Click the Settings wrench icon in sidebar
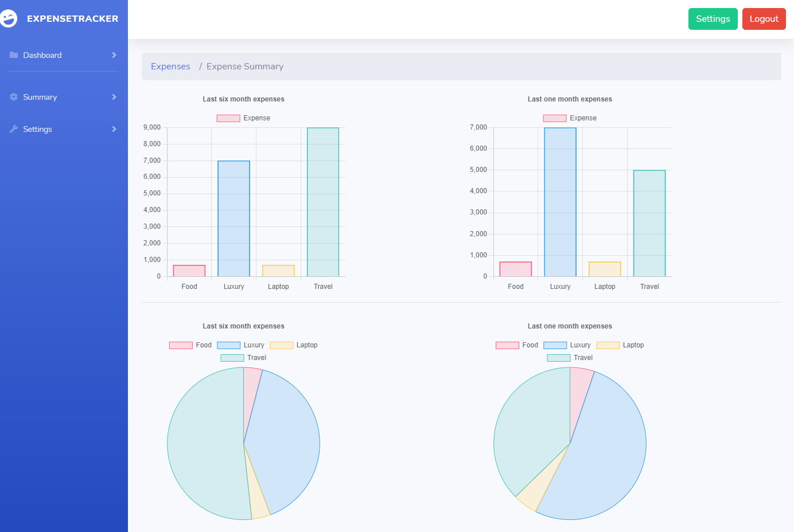This screenshot has height=532, width=794. click(x=14, y=129)
